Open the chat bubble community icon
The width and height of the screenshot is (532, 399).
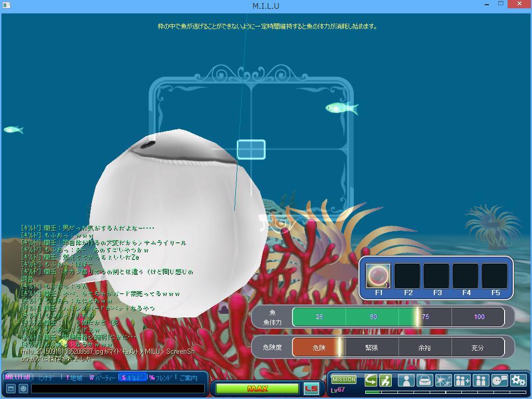[x=499, y=381]
